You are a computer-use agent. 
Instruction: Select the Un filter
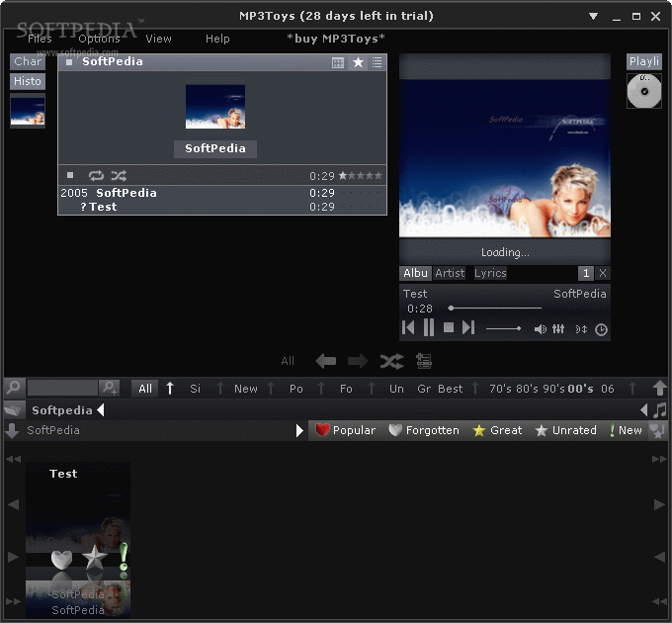click(x=396, y=389)
